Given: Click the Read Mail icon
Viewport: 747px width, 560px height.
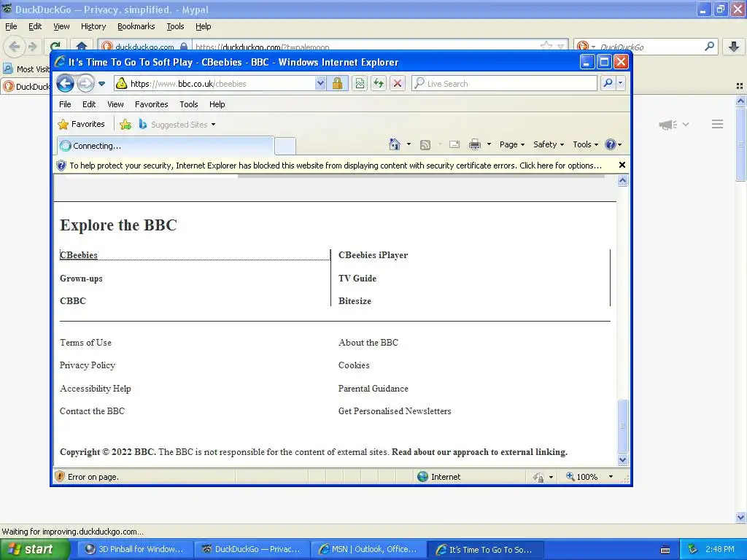Looking at the screenshot, I should pyautogui.click(x=454, y=144).
